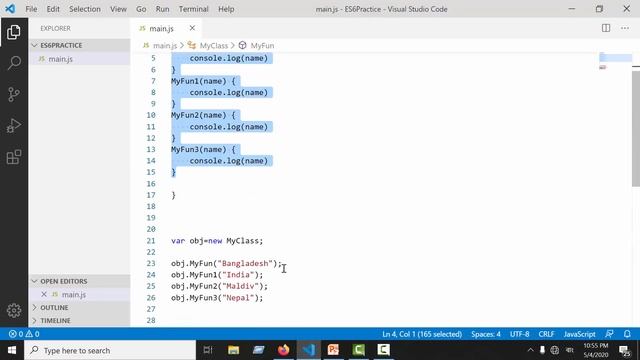The height and width of the screenshot is (360, 640).
Task: Change indentation via Spaces: 4
Action: (x=486, y=334)
